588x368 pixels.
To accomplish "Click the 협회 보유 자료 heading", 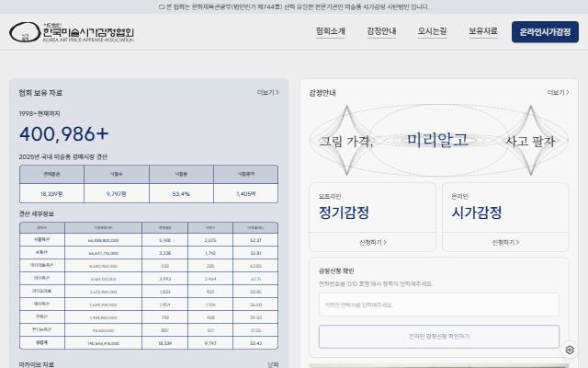I will coord(40,93).
